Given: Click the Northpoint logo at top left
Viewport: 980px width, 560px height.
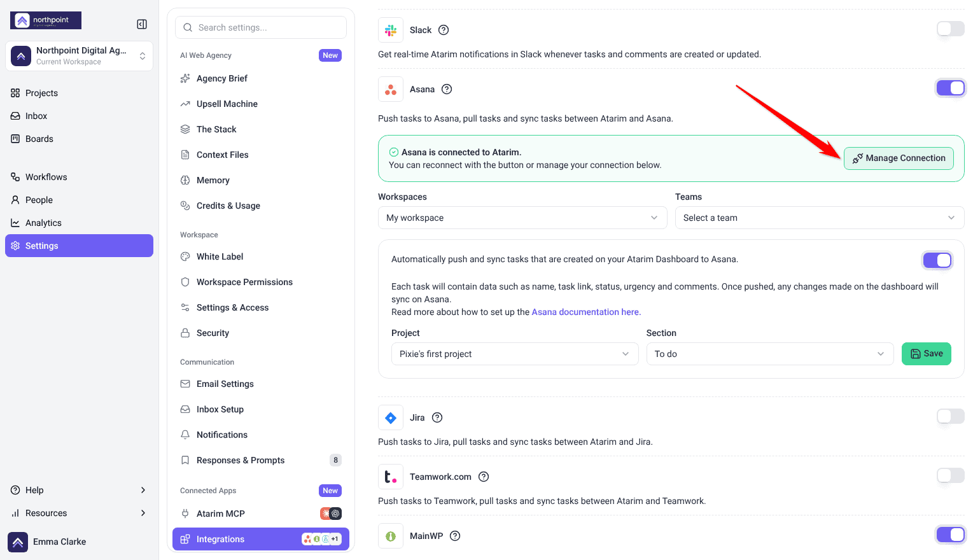Looking at the screenshot, I should pos(46,20).
